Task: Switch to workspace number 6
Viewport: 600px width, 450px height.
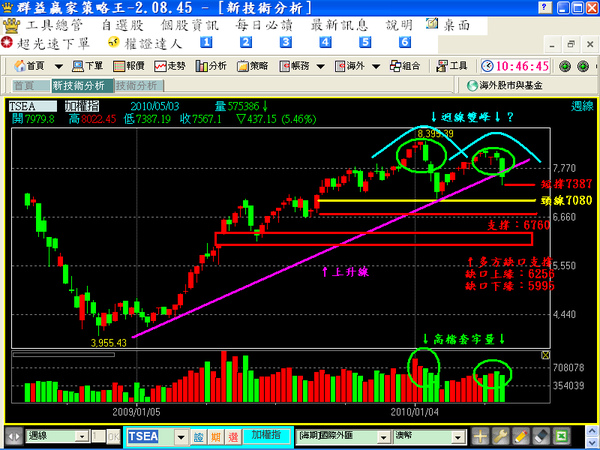Action: pos(405,42)
